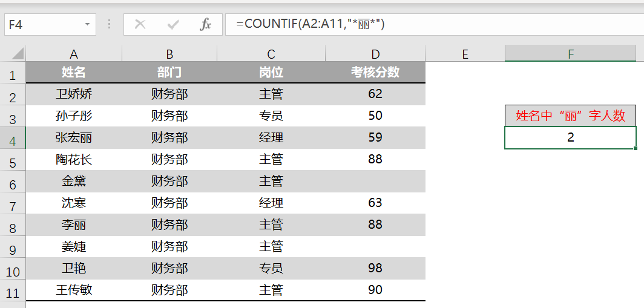Click into the COUNTIF formula text
Screen dimensions: 644x308
tap(310, 24)
